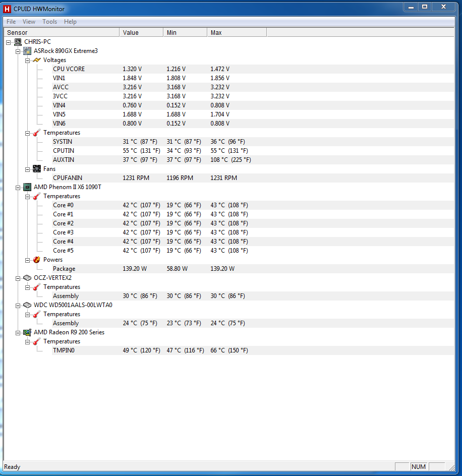
Task: Click the 1231 RPM value cell
Action: 136,178
